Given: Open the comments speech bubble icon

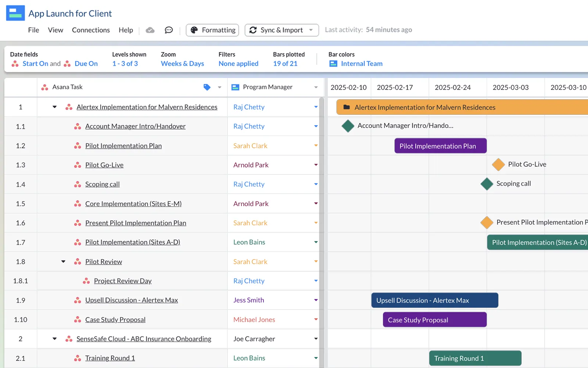Looking at the screenshot, I should pyautogui.click(x=169, y=30).
